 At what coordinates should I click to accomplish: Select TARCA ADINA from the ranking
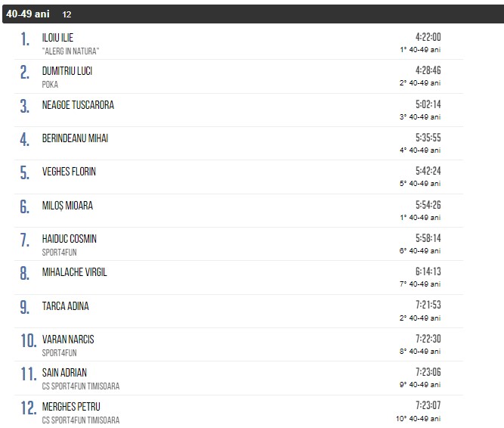(65, 306)
